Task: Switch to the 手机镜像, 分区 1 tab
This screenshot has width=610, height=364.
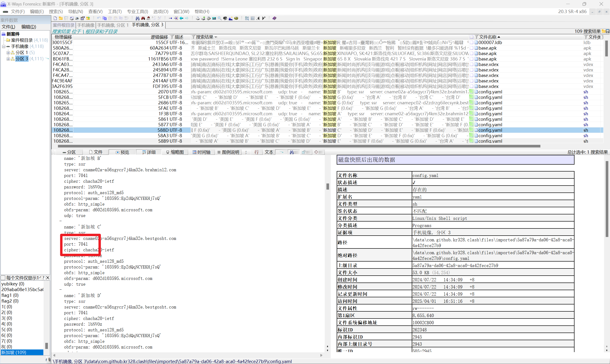Action: (x=113, y=25)
